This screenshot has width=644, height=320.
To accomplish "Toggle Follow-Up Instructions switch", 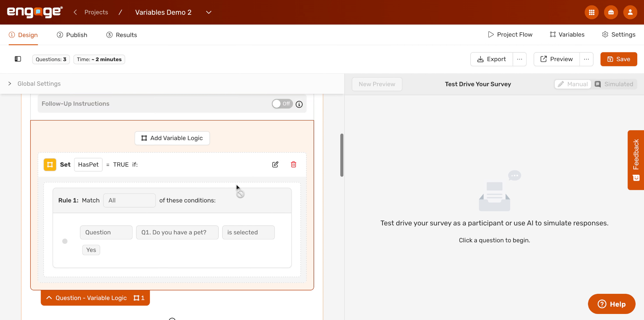I will click(282, 104).
